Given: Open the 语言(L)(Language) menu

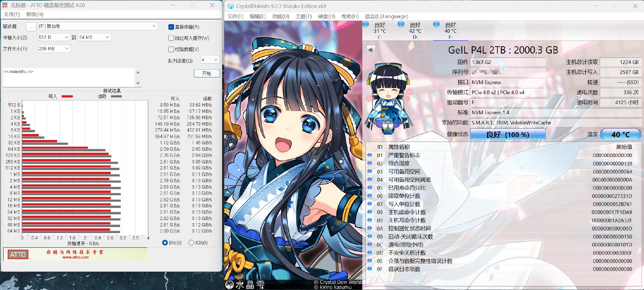Looking at the screenshot, I should (x=386, y=16).
